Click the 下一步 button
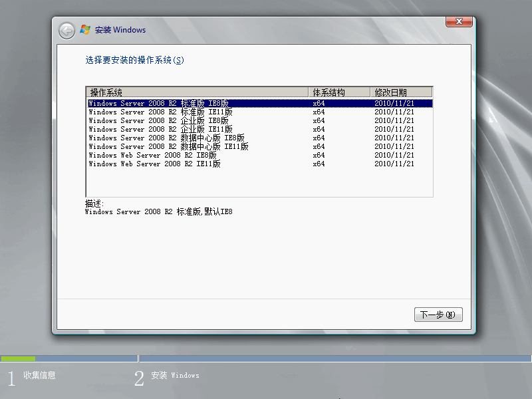 coord(438,315)
